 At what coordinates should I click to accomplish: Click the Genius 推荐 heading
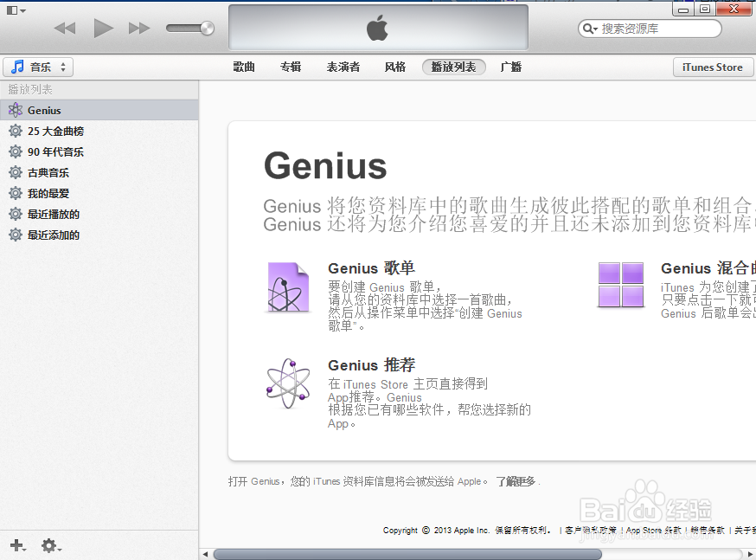(x=371, y=364)
